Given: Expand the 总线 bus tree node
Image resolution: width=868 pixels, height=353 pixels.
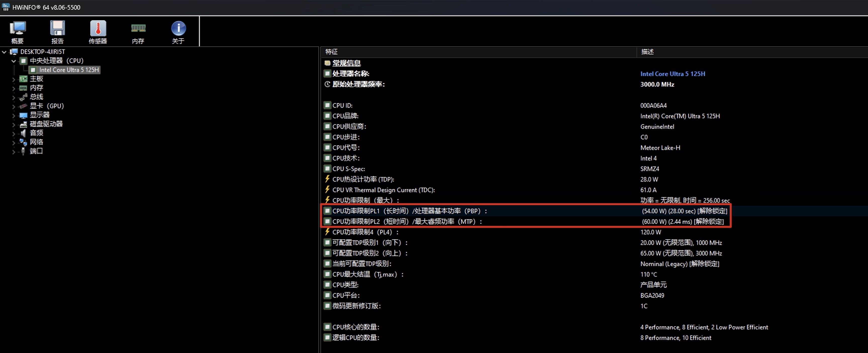Looking at the screenshot, I should click(x=14, y=98).
